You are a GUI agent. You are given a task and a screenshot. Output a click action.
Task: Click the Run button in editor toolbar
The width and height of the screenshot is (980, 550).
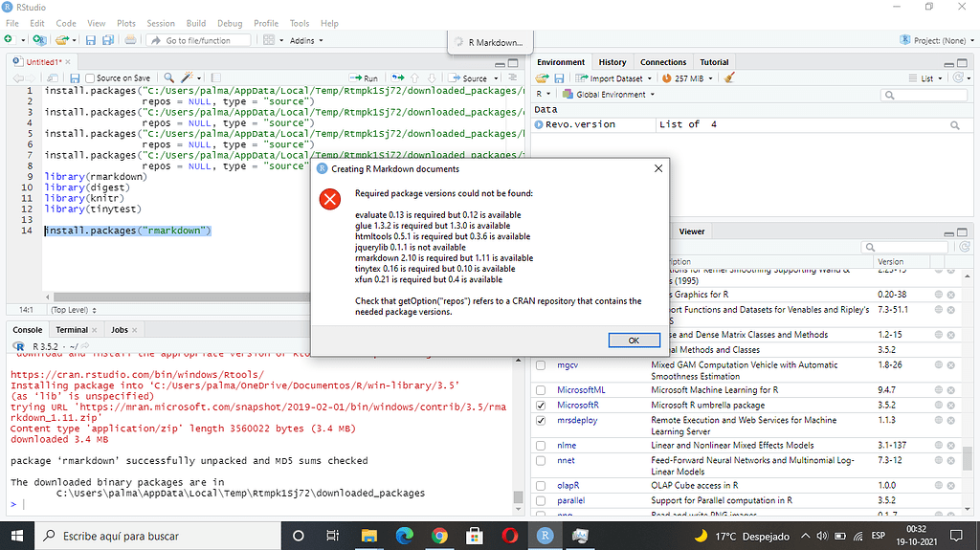[x=365, y=78]
